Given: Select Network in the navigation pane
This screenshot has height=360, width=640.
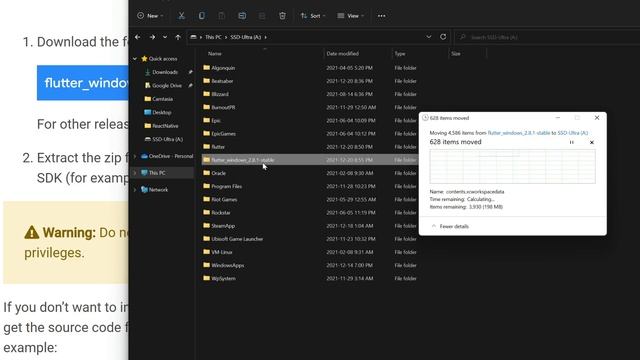Looking at the screenshot, I should pyautogui.click(x=158, y=190).
